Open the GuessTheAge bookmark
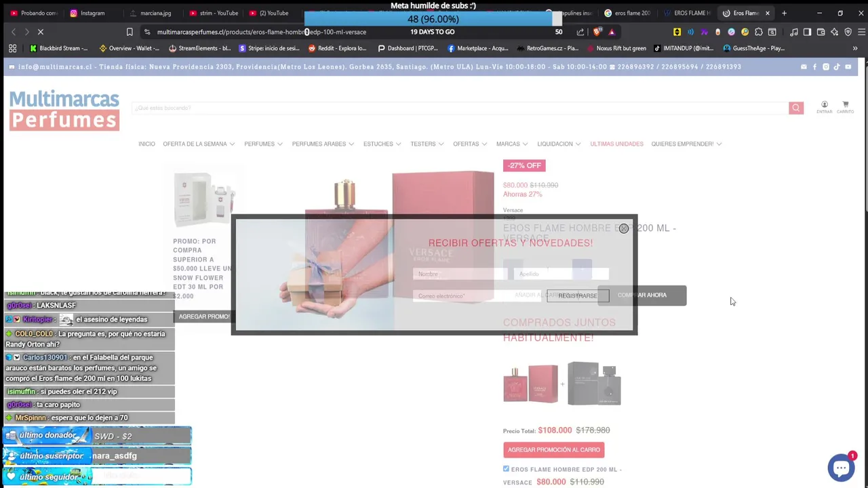 [x=754, y=48]
